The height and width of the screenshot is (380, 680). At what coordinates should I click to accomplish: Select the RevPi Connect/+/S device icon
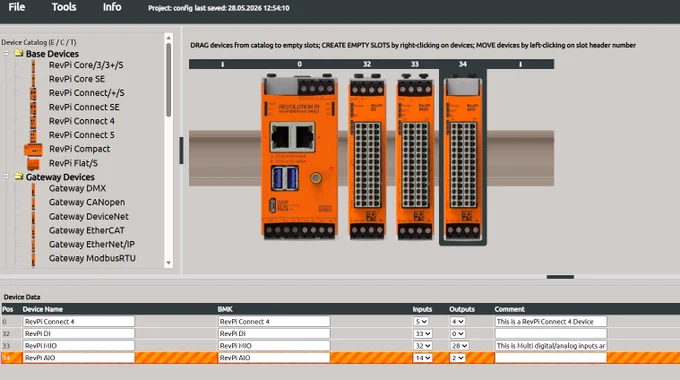[33, 93]
